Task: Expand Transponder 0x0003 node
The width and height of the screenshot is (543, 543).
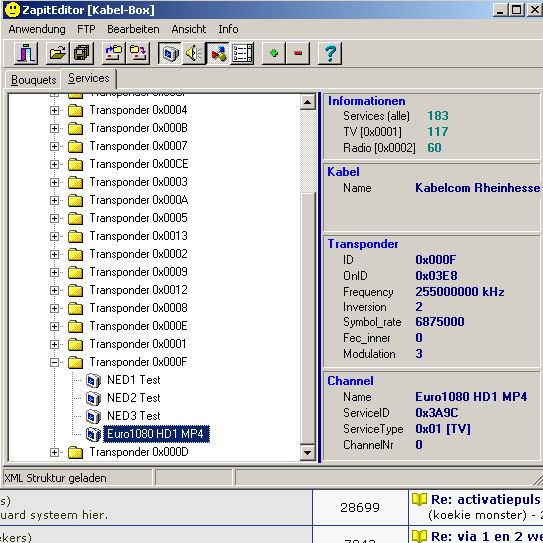Action: (x=54, y=183)
